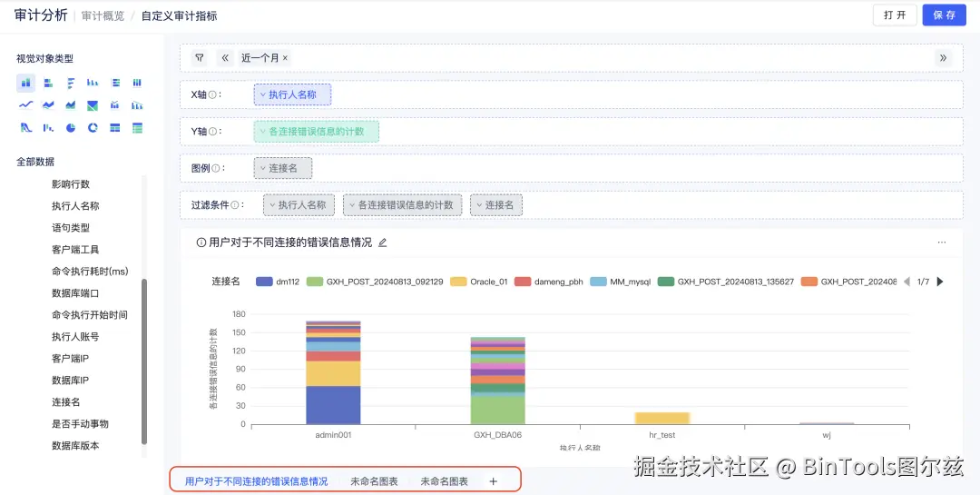Add a new chart tab with plus
Image resolution: width=980 pixels, height=495 pixels.
click(x=493, y=481)
